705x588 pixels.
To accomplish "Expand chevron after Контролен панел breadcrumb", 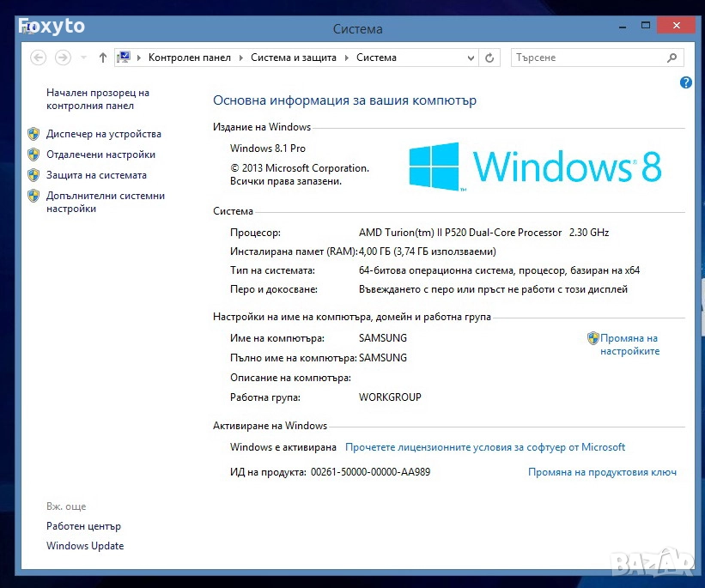I will [241, 58].
